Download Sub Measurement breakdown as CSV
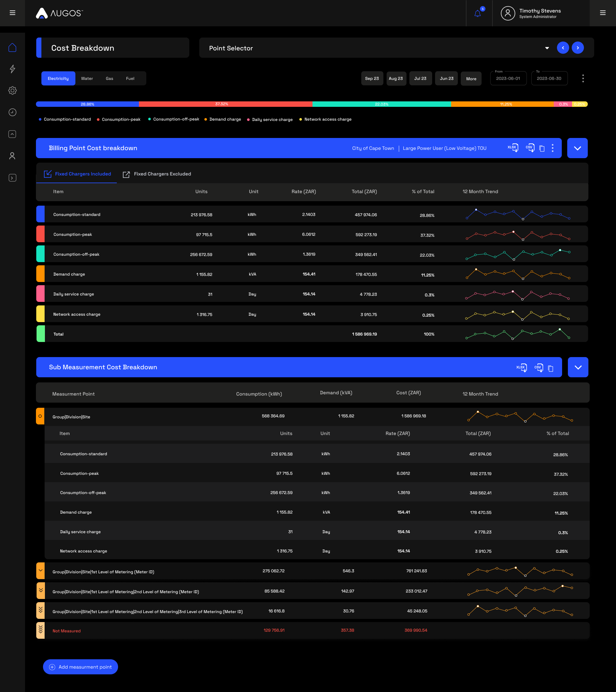616x692 pixels. [x=538, y=368]
